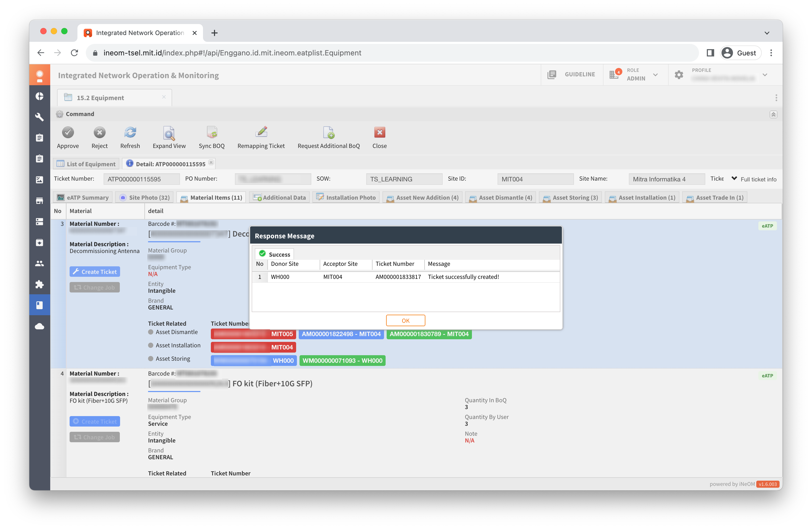Click the Reject command icon
The height and width of the screenshot is (529, 812).
[x=99, y=133]
